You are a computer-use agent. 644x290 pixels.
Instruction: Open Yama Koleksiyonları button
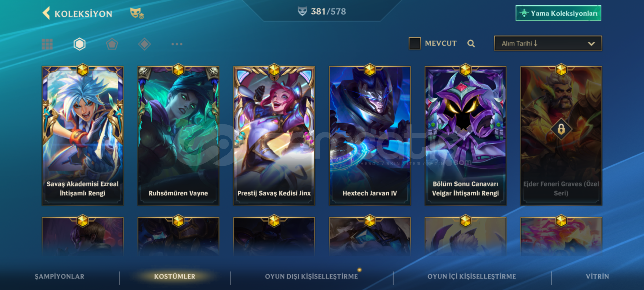(x=558, y=13)
